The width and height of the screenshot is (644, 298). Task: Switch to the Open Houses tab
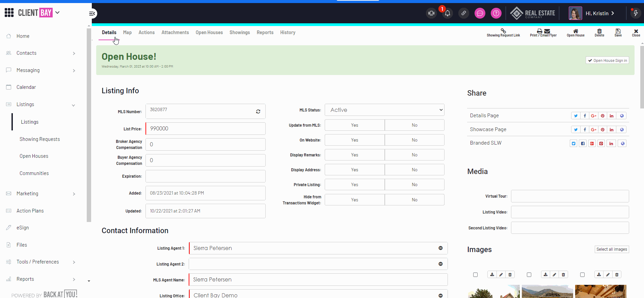pyautogui.click(x=209, y=32)
